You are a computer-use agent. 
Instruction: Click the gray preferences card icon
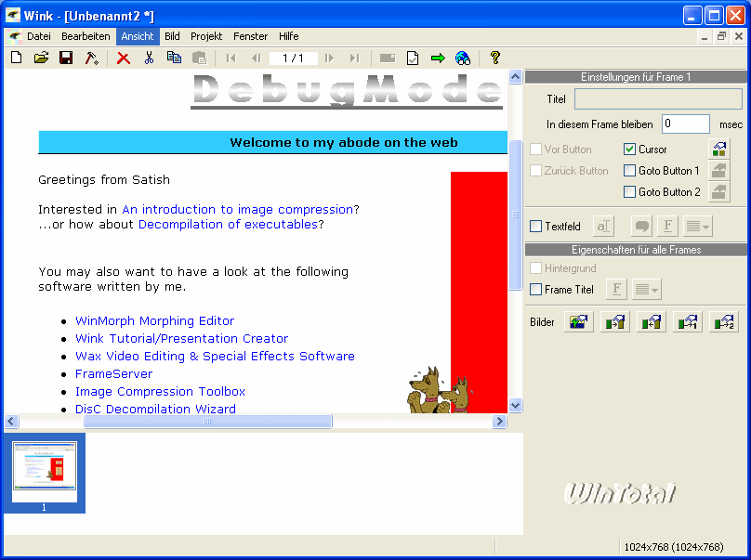[388, 58]
